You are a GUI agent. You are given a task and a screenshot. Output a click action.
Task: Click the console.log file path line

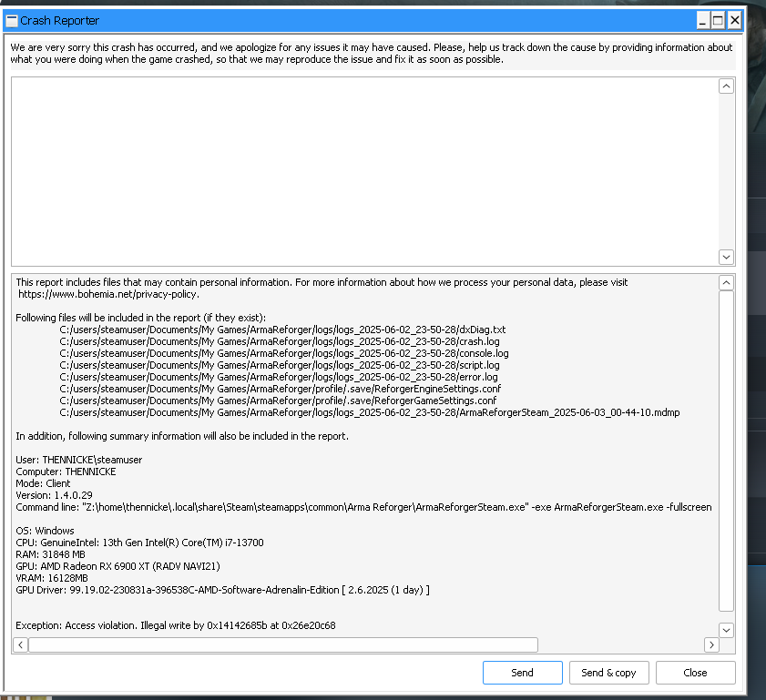(x=284, y=353)
